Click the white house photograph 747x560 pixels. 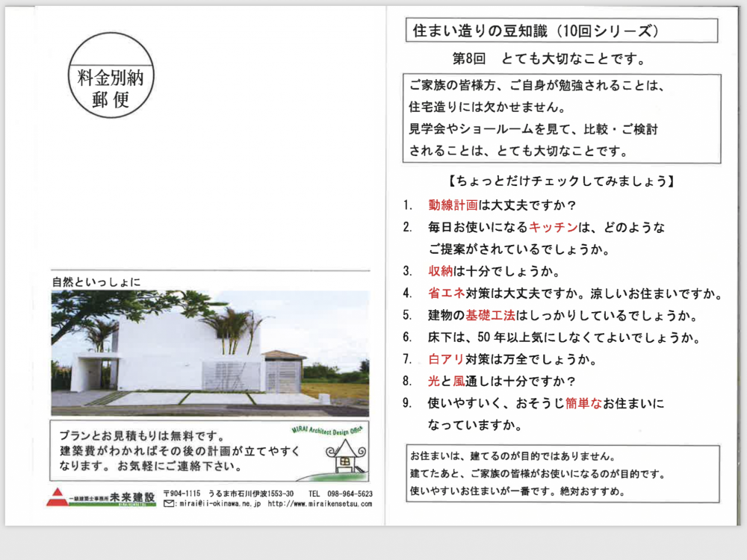(x=210, y=353)
